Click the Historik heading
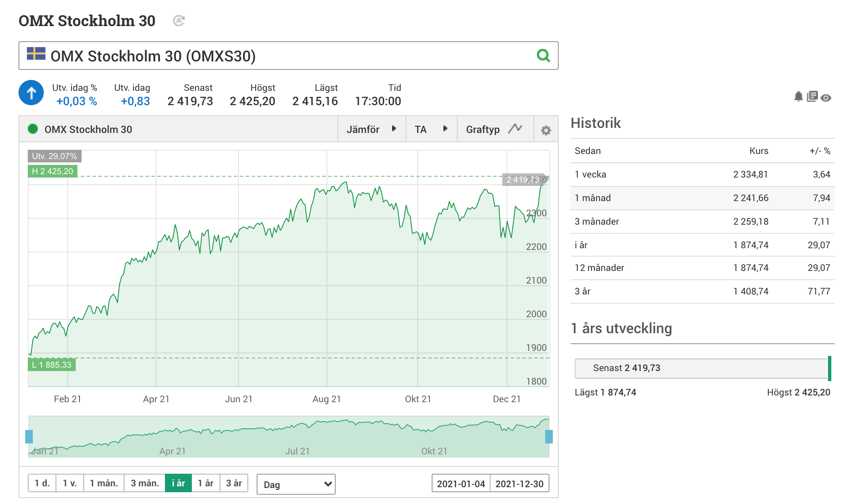 pos(596,123)
